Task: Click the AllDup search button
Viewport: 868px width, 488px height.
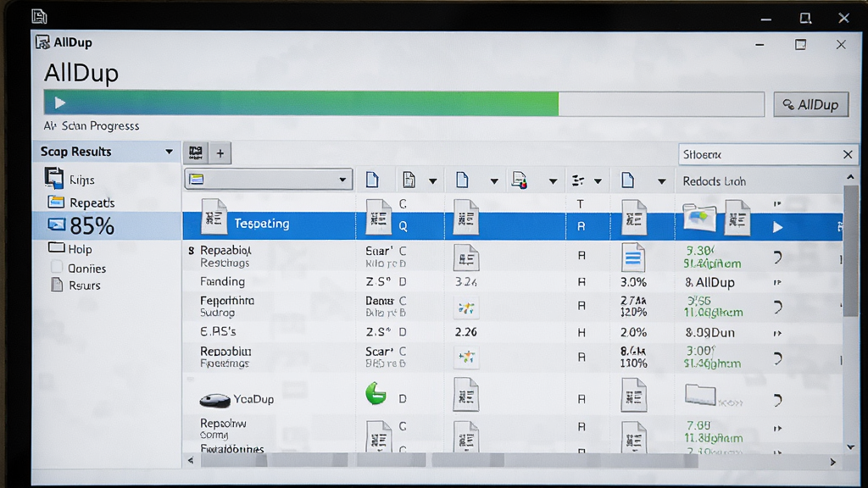Action: click(811, 104)
